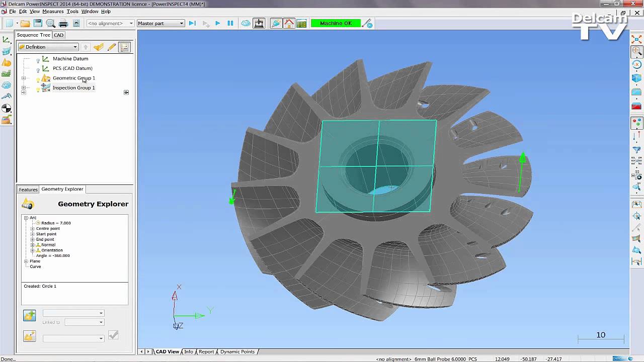Toggle the probe connection icon

point(276,23)
